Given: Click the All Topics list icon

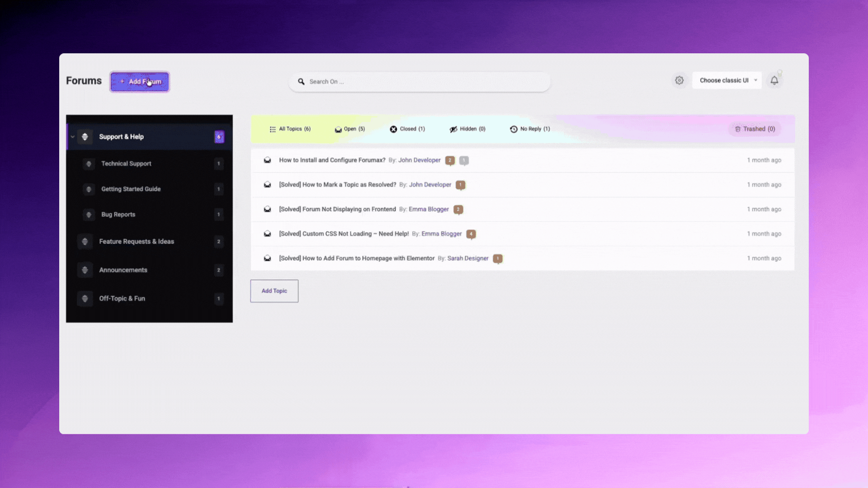Looking at the screenshot, I should coord(273,130).
